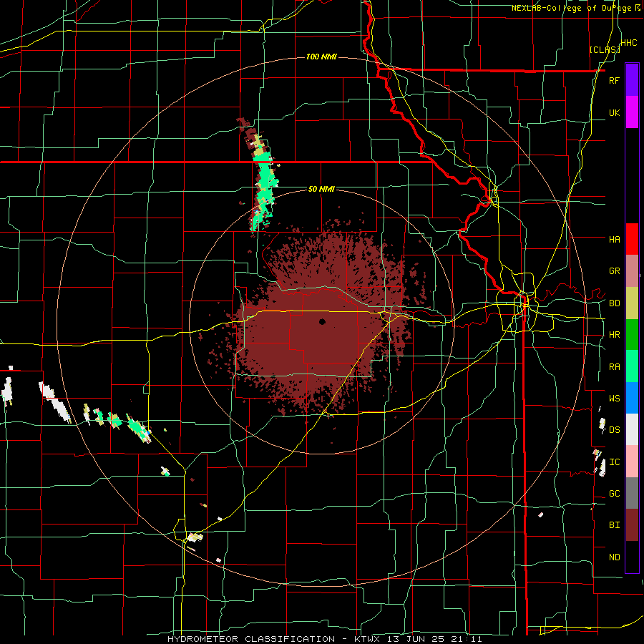Click the BI legend label
Image resolution: width=644 pixels, height=644 pixels.
coord(614,525)
